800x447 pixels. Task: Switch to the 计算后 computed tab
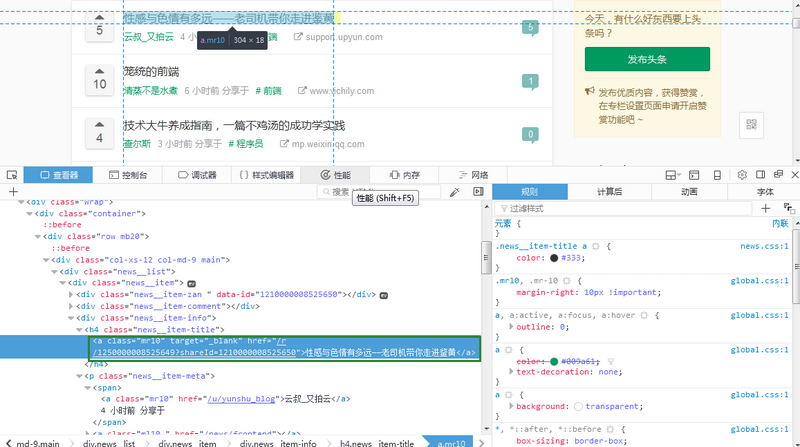point(610,192)
